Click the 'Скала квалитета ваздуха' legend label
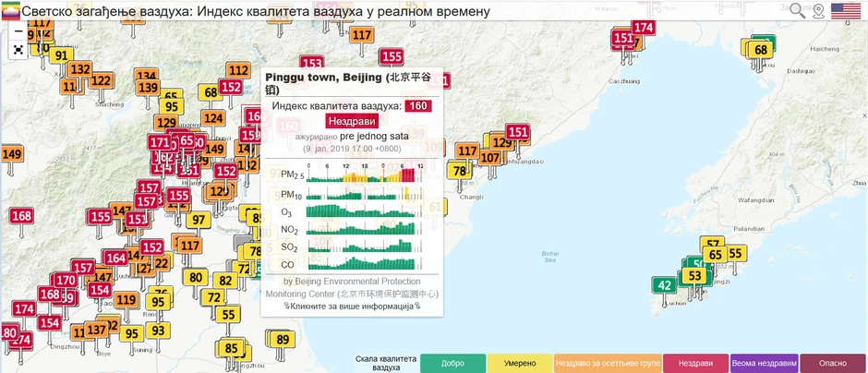This screenshot has height=373, width=868. tap(386, 364)
